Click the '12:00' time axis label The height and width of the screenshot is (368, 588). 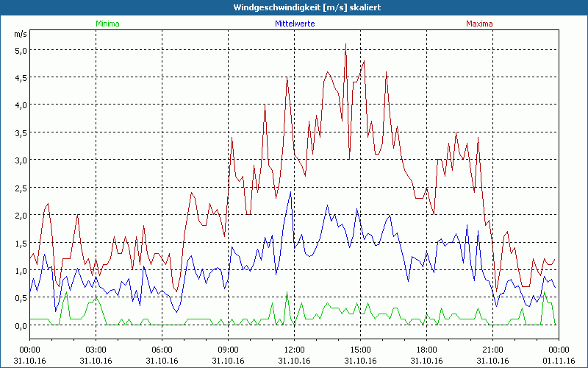pos(295,350)
